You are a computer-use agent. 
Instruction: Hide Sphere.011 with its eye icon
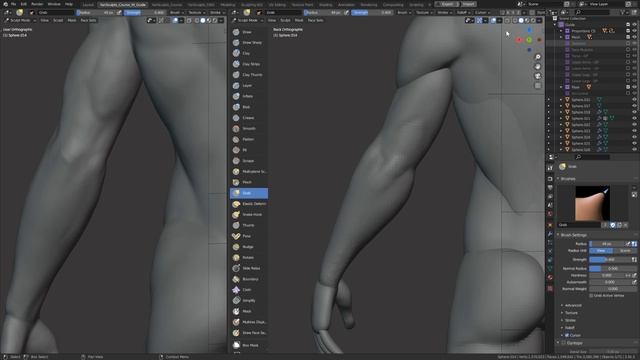coord(634,100)
